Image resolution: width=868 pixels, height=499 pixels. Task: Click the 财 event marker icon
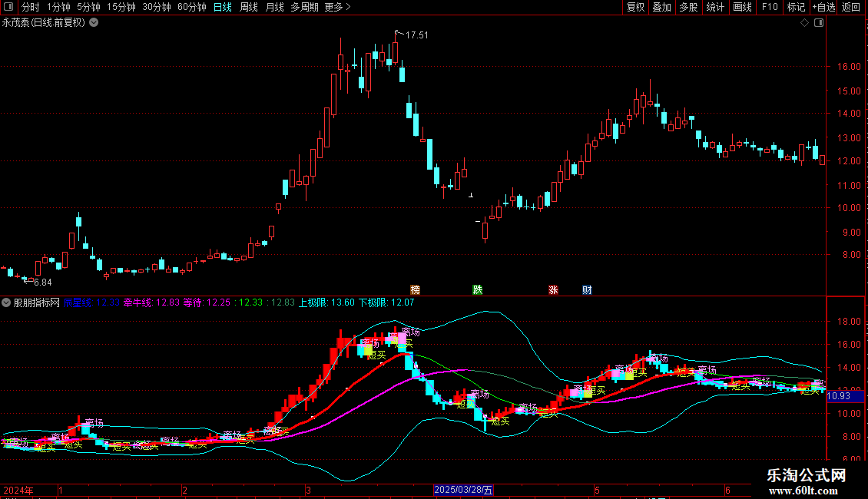tap(587, 290)
